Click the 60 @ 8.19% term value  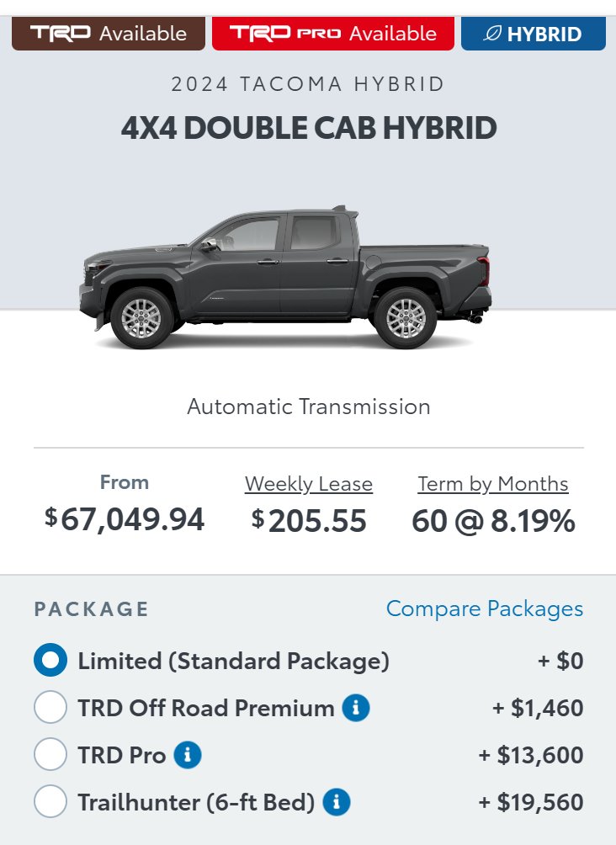pyautogui.click(x=493, y=521)
